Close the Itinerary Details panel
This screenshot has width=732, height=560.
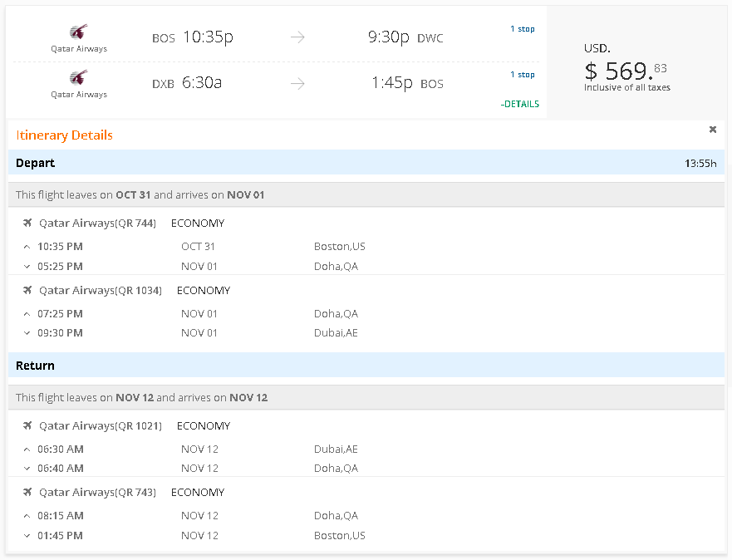[712, 130]
